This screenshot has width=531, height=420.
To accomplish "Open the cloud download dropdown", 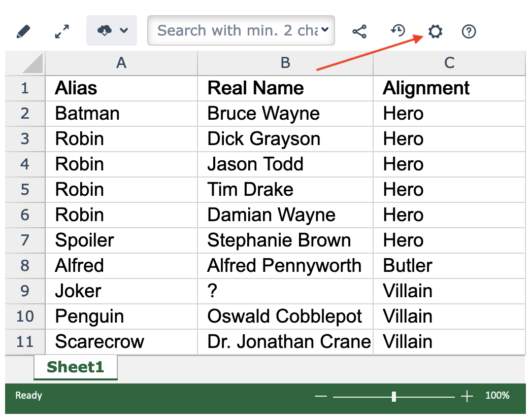I will click(112, 30).
